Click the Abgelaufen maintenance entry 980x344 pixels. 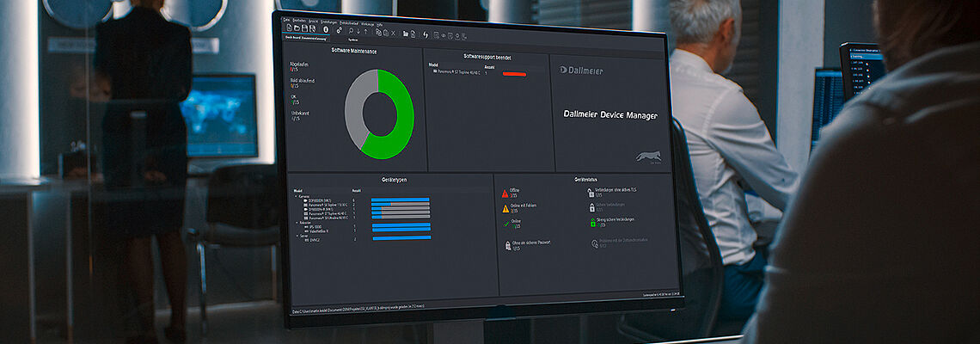[298, 67]
